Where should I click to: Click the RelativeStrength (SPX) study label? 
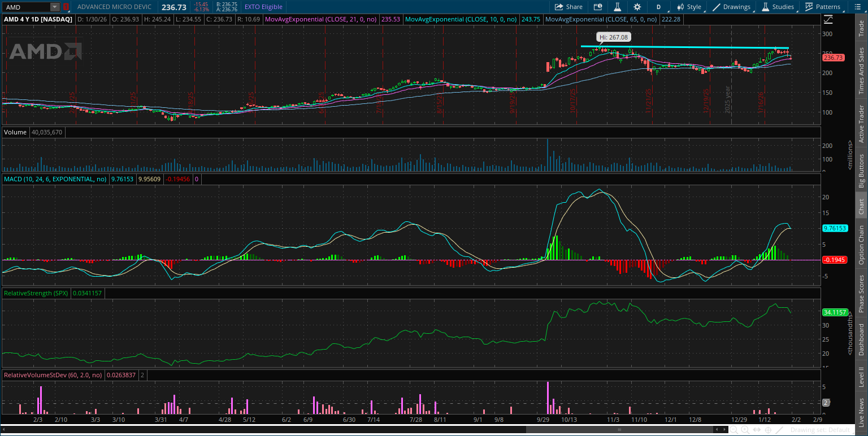click(x=36, y=293)
